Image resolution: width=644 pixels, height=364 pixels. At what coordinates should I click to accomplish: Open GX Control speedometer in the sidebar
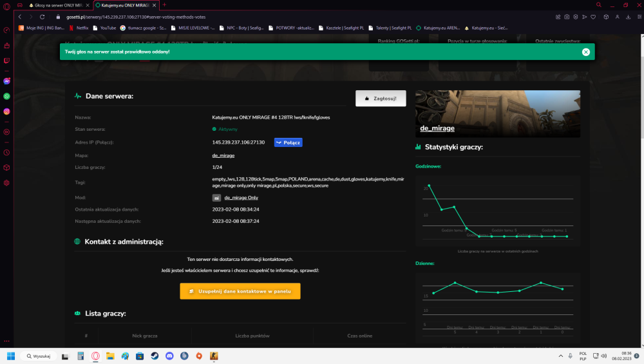(6, 30)
